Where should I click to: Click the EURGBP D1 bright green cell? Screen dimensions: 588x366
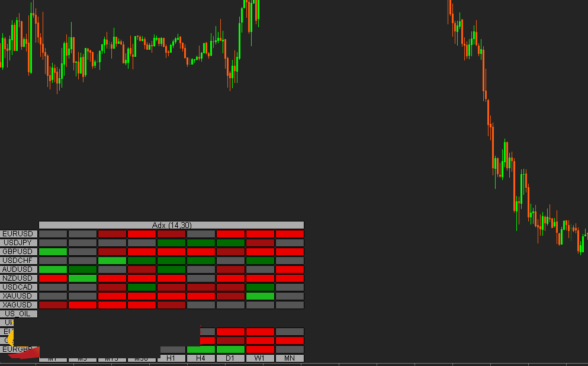coord(230,349)
